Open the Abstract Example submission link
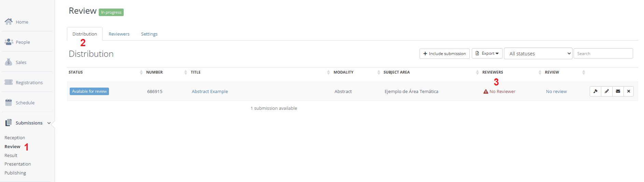 click(x=210, y=91)
